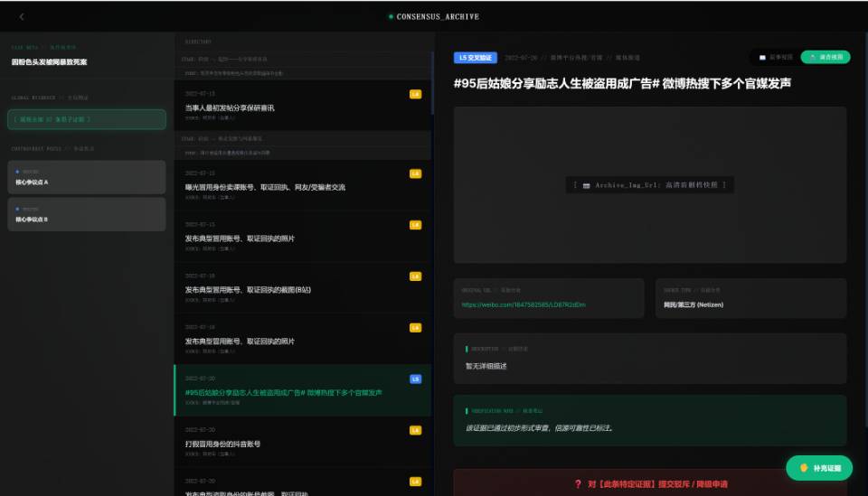Select 发布典型冒用账号、取证回执的截图(B站) entry
This screenshot has height=496, width=868.
coord(302,287)
